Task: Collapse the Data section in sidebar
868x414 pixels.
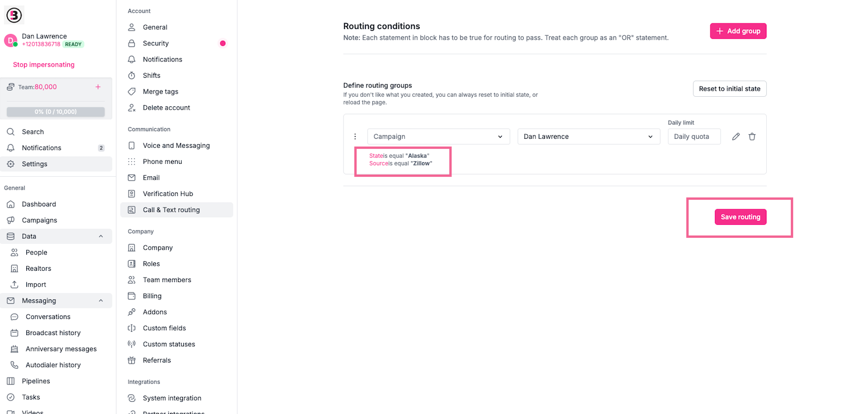Action: pos(101,236)
